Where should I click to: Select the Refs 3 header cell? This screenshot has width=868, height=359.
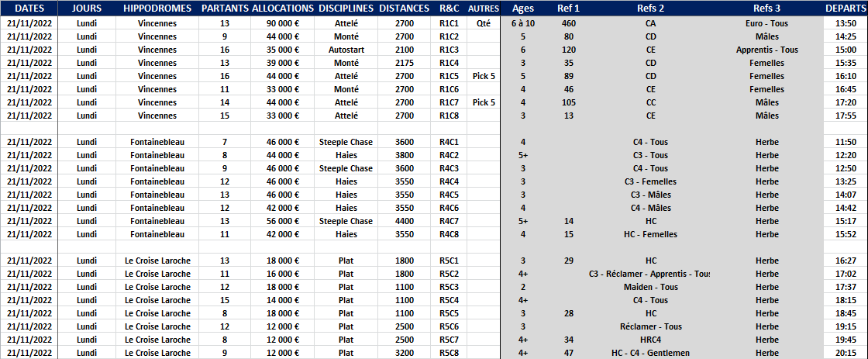pos(766,9)
